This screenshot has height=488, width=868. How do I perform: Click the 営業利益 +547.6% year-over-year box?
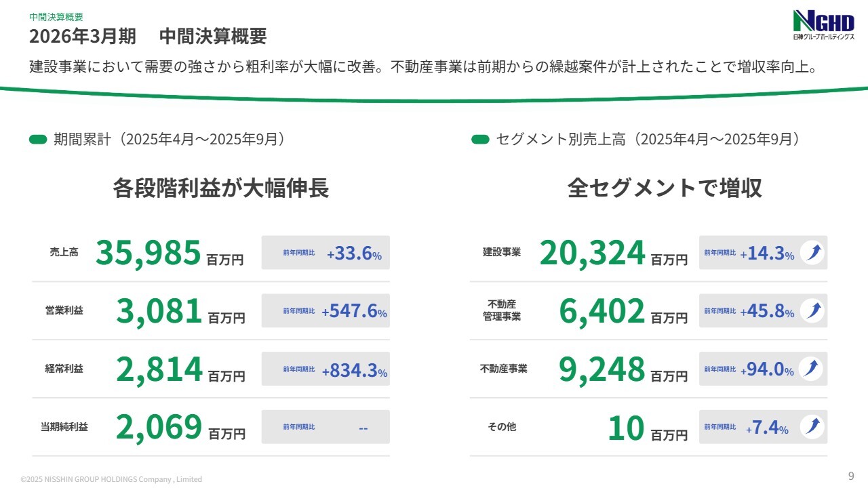(325, 311)
